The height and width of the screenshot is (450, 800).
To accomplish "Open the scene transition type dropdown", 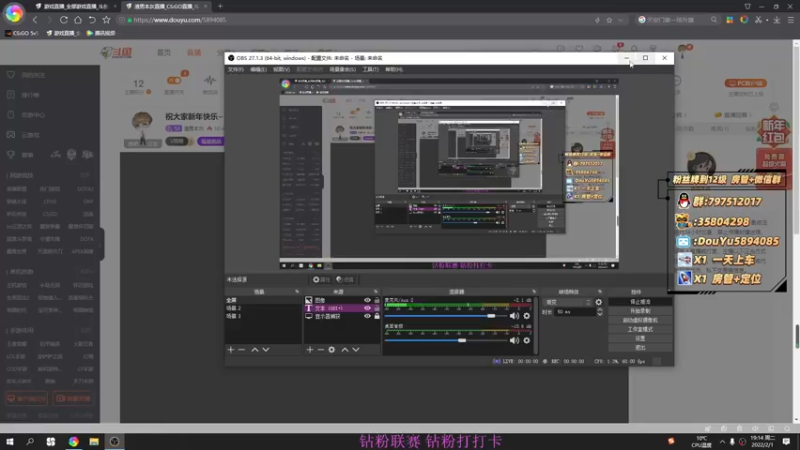I will [x=567, y=302].
